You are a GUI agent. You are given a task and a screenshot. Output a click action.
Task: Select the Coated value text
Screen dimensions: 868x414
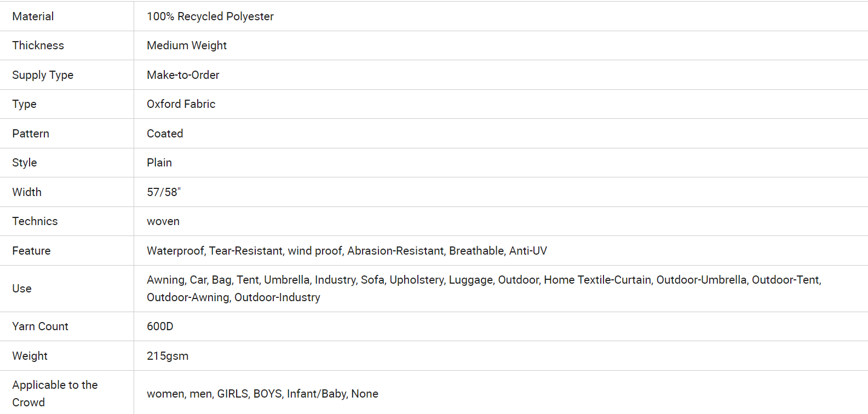tap(165, 134)
